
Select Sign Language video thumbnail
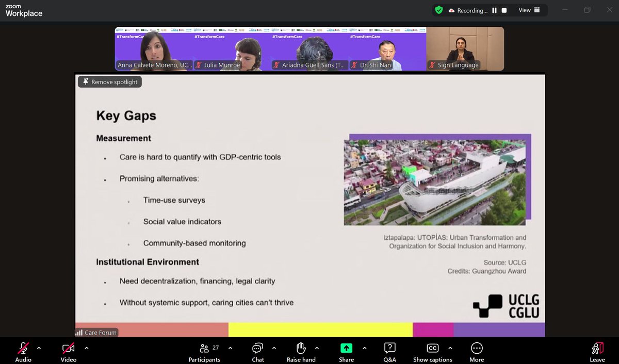click(465, 48)
